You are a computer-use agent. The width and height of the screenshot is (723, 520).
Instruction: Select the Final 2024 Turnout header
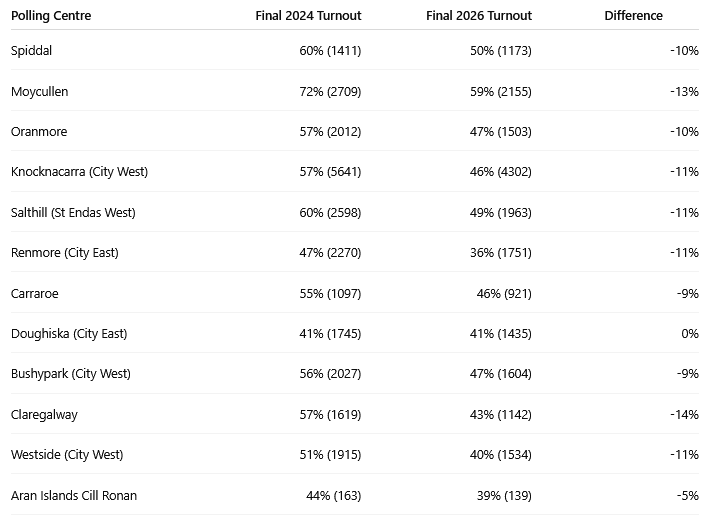(308, 16)
